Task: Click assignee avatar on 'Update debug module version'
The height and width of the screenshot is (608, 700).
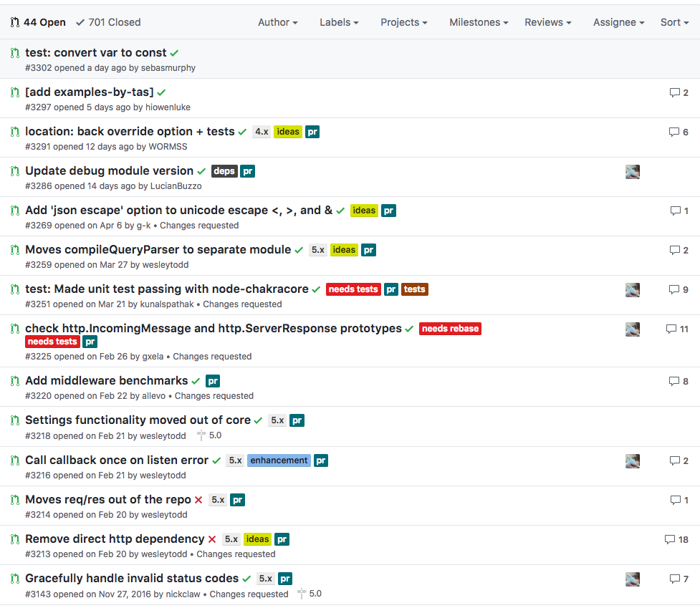Action: click(x=632, y=171)
